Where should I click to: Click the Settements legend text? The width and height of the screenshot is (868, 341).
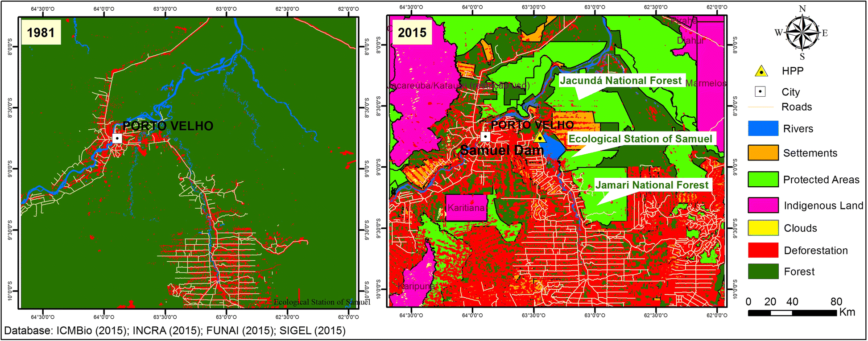[x=810, y=153]
